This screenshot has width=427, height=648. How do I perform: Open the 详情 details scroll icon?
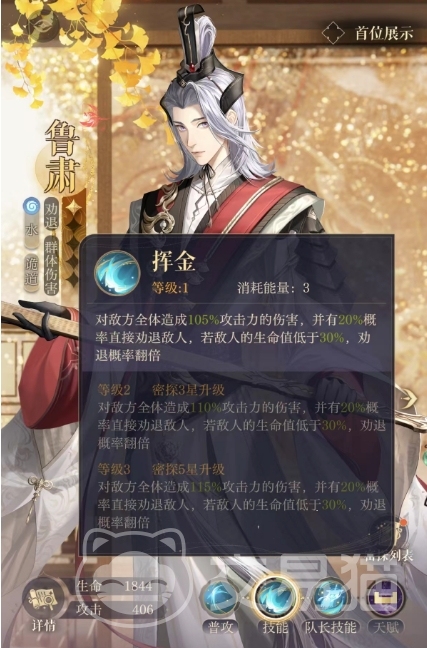coord(44,599)
